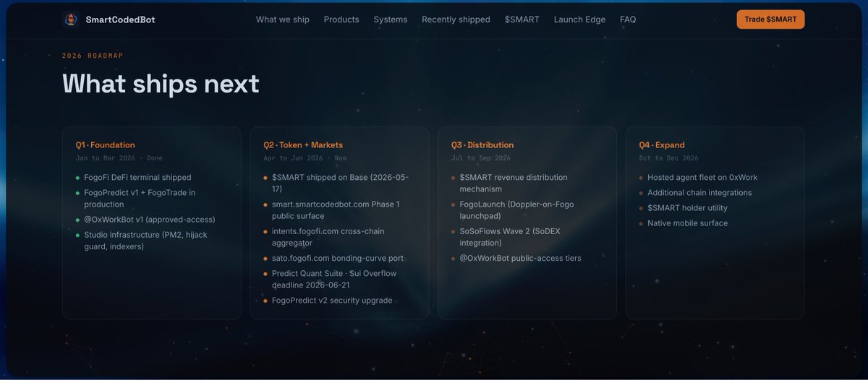This screenshot has height=380, width=868.
Task: Select the Q4 · Expand card title
Action: click(662, 145)
